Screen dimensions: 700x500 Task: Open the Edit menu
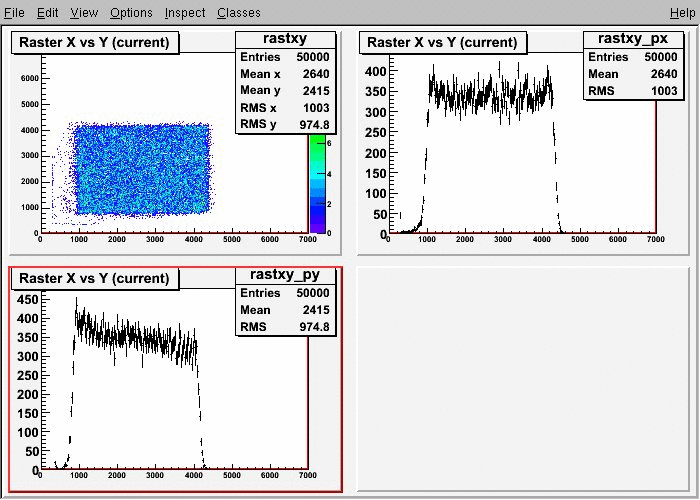(x=47, y=12)
